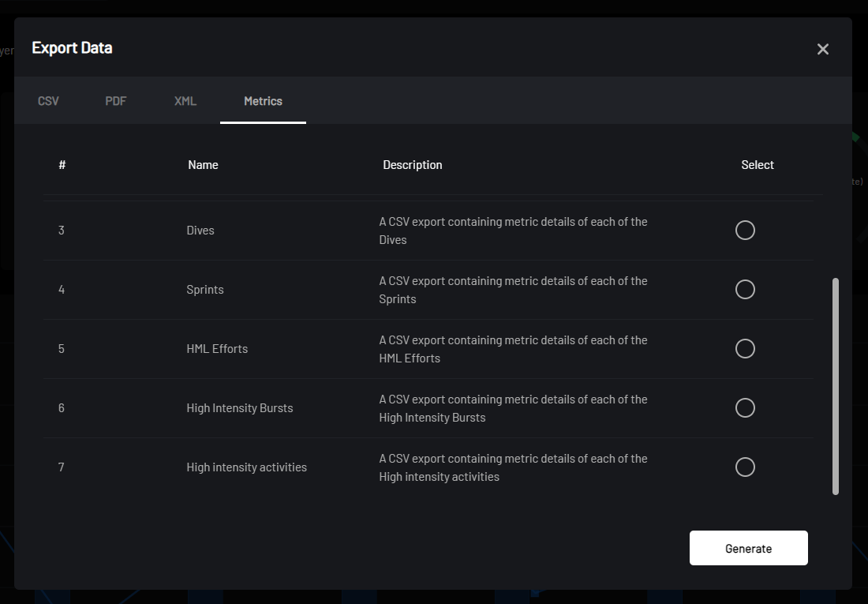Click the Dives description text
Viewport: 868px width, 604px height.
tap(513, 231)
